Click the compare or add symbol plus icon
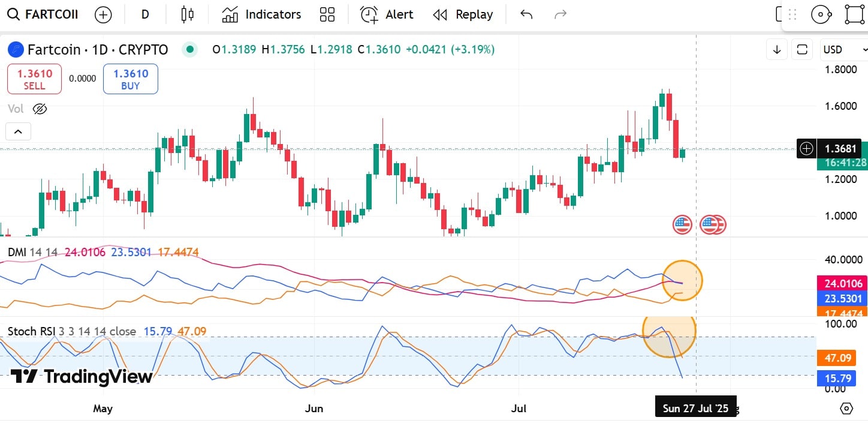Image resolution: width=868 pixels, height=423 pixels. coord(103,15)
